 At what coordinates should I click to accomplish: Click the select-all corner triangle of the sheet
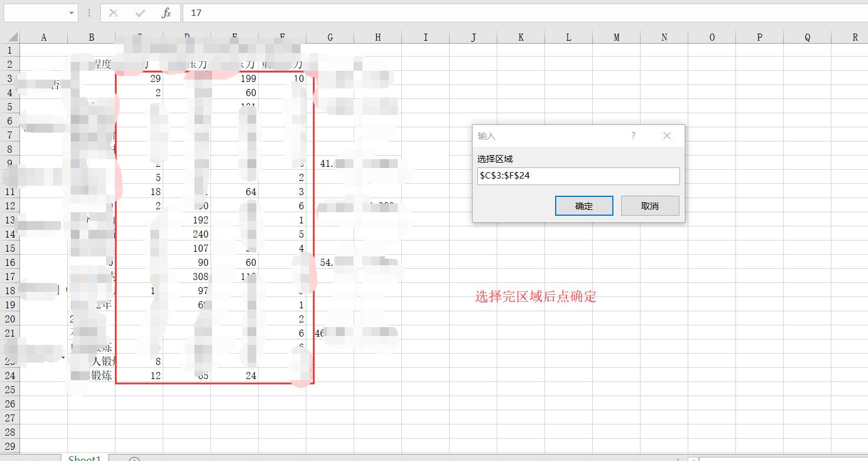pyautogui.click(x=12, y=37)
